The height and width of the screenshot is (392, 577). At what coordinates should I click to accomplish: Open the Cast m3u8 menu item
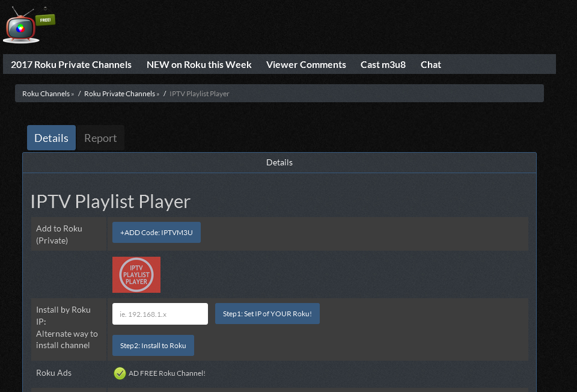pyautogui.click(x=383, y=64)
